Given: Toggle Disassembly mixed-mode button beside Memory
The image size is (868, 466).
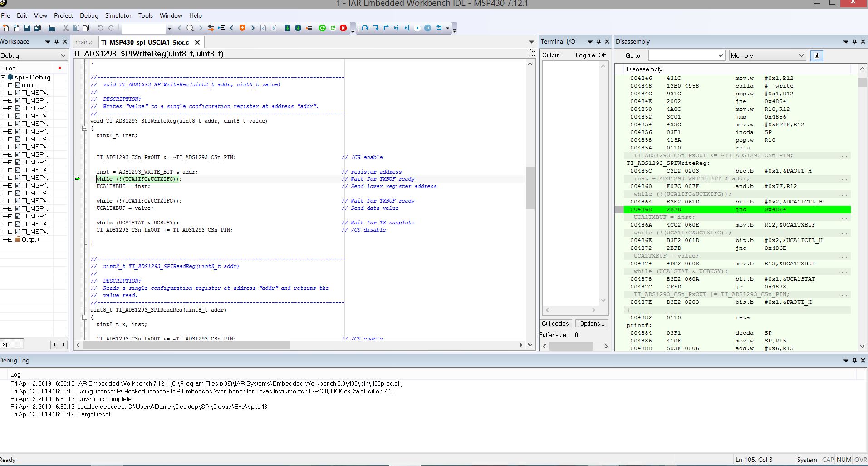Looking at the screenshot, I should click(817, 56).
